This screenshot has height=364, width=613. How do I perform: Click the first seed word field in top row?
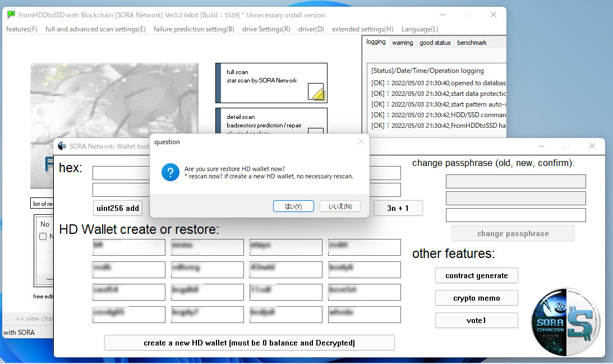pyautogui.click(x=129, y=247)
